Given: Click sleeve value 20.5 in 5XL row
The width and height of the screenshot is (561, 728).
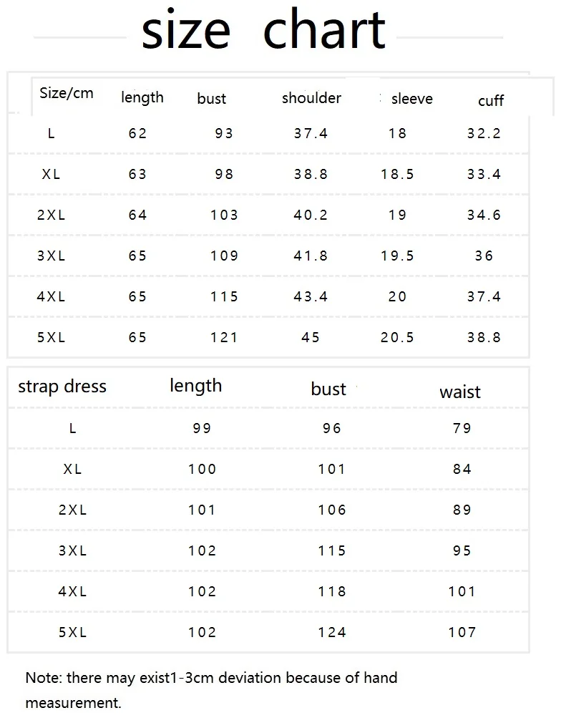Looking at the screenshot, I should tap(397, 337).
